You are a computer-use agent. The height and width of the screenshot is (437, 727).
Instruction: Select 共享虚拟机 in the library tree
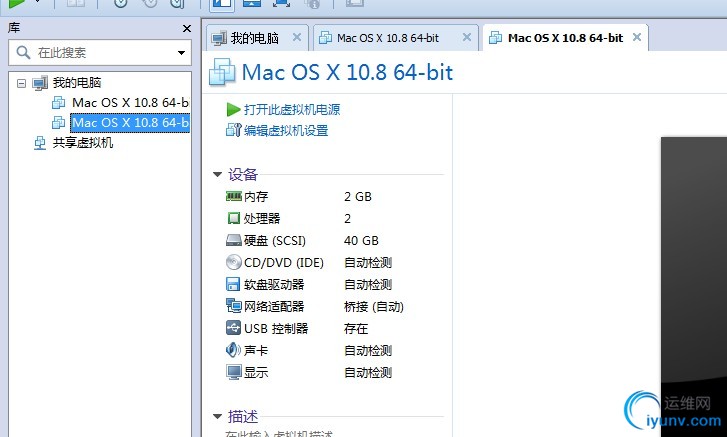click(83, 143)
